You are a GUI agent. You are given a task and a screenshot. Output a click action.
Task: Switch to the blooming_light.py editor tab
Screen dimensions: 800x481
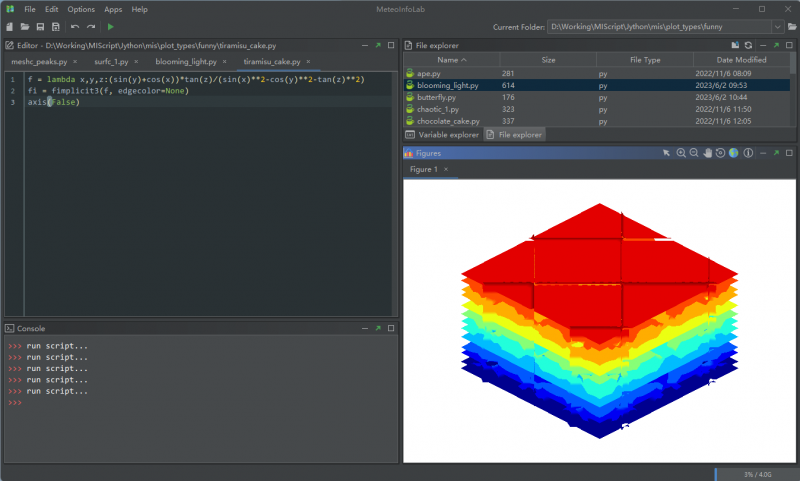pyautogui.click(x=185, y=62)
